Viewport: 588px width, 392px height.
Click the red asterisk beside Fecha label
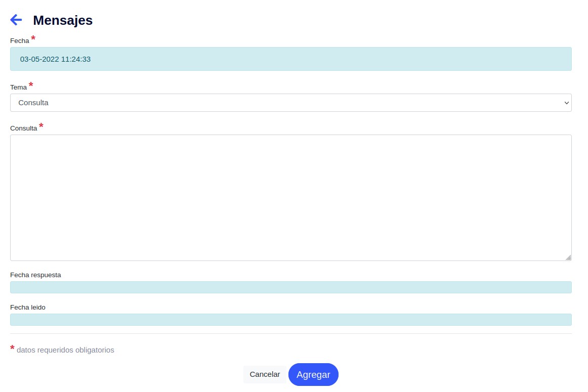(x=33, y=39)
